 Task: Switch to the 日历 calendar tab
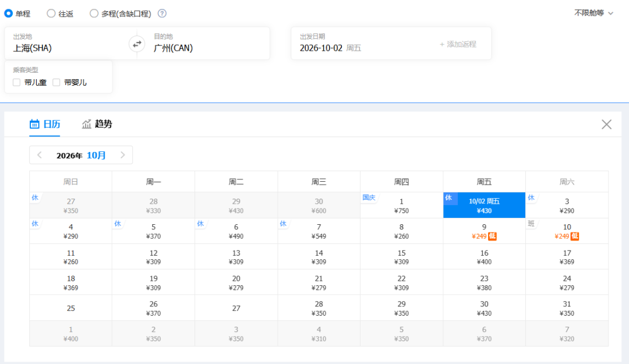point(44,124)
